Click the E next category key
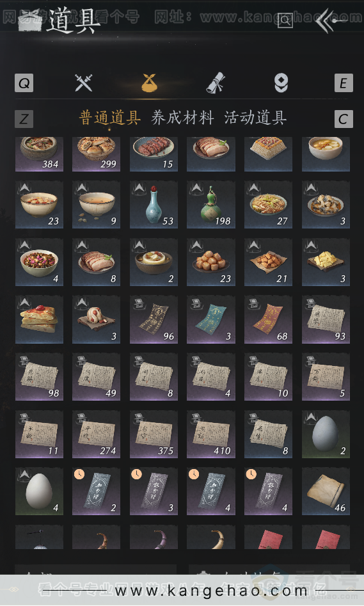Screen dimensions: 364x606 [344, 83]
